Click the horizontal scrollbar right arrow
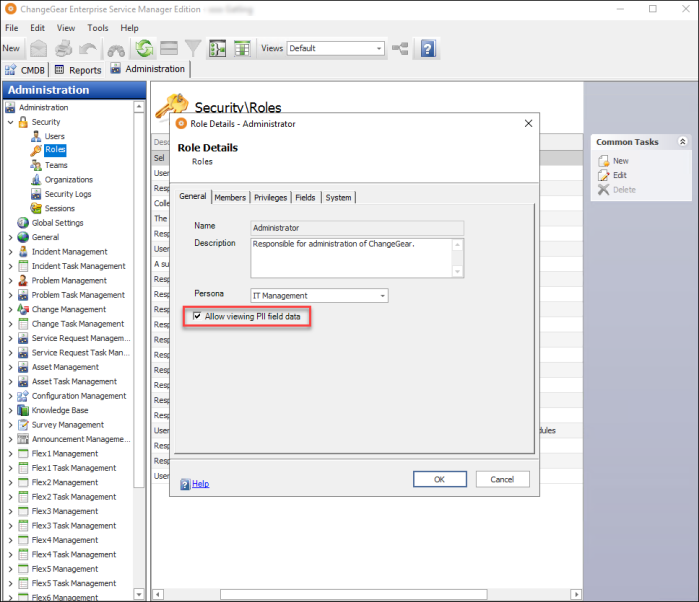This screenshot has height=602, width=699. [x=576, y=594]
